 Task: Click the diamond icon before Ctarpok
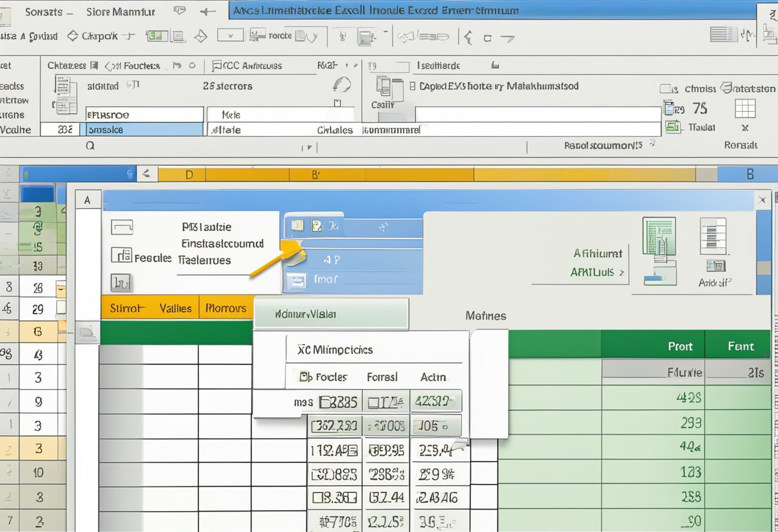pyautogui.click(x=72, y=36)
